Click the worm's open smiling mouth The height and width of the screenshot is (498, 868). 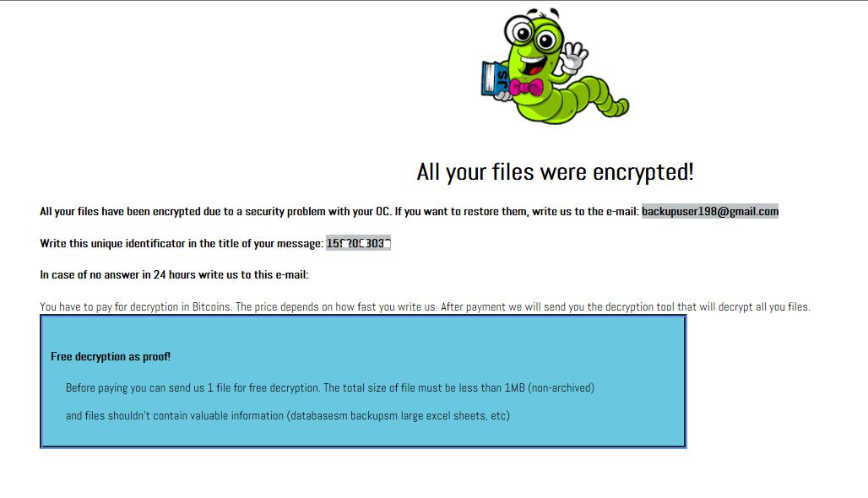(534, 63)
